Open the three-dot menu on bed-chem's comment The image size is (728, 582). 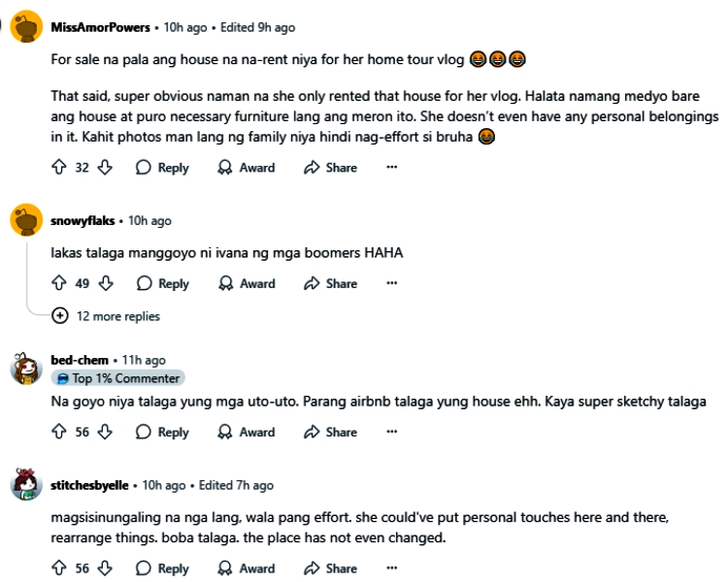click(x=392, y=433)
